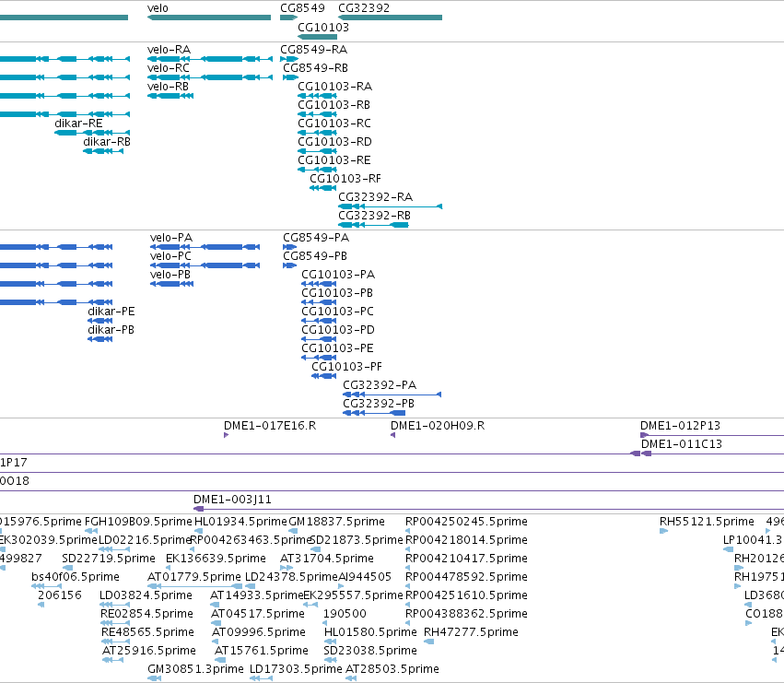Click the CG32392-RB transcript label
This screenshot has height=683, width=784.
click(x=374, y=217)
